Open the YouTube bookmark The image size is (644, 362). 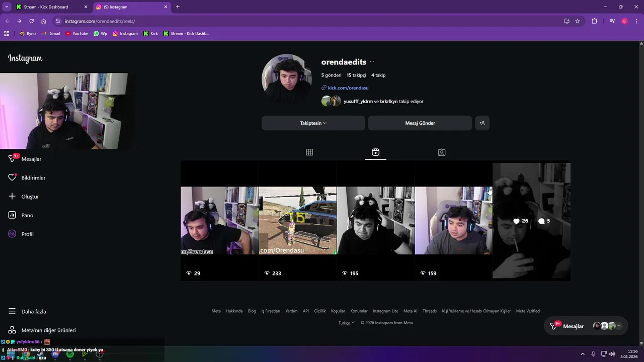tap(76, 34)
